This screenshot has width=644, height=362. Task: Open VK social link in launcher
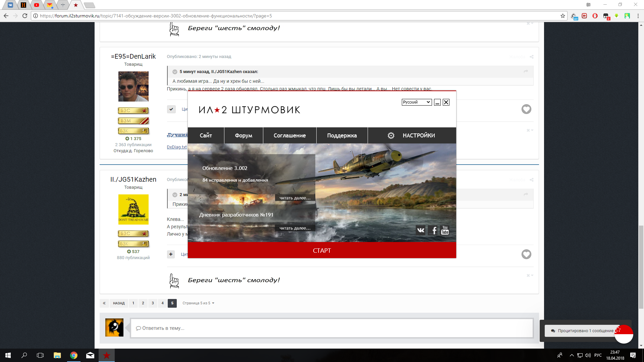click(x=421, y=230)
